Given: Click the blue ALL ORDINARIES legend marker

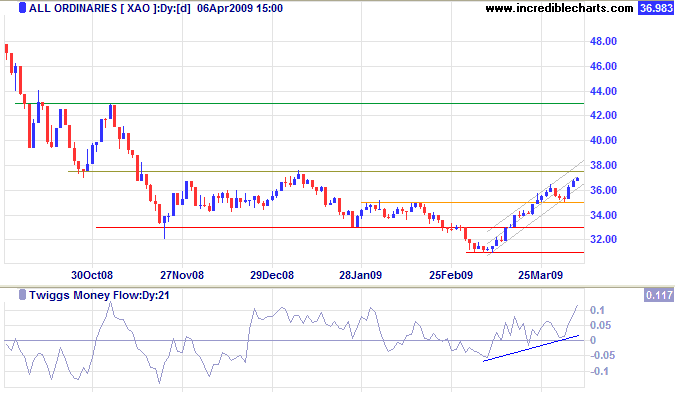Looking at the screenshot, I should point(22,8).
